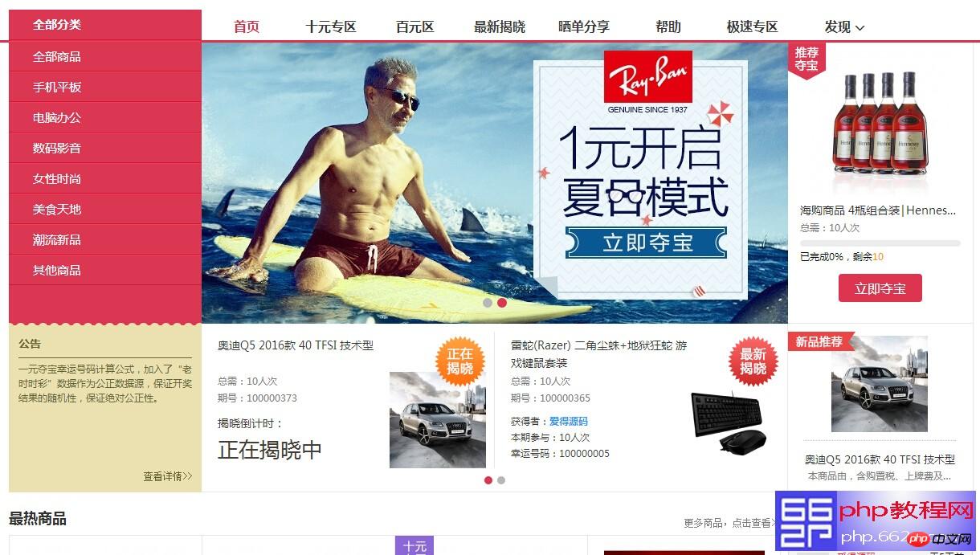Click the Hennessy completion progress bar

tap(880, 243)
